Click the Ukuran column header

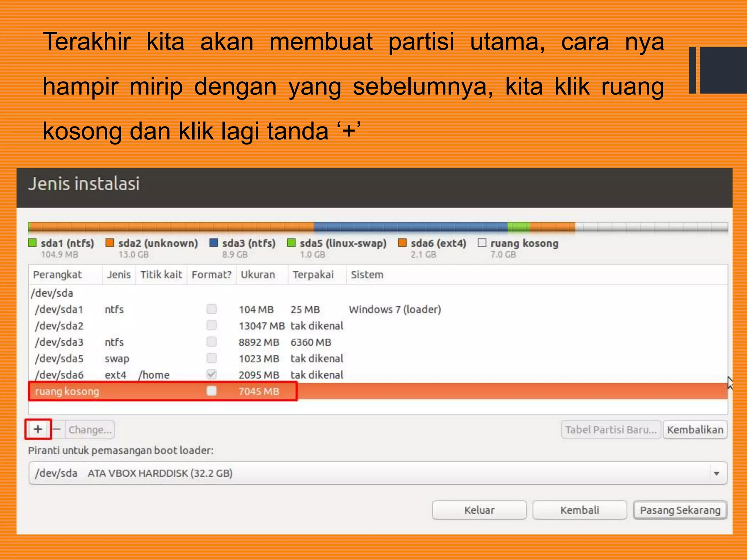coord(262,275)
